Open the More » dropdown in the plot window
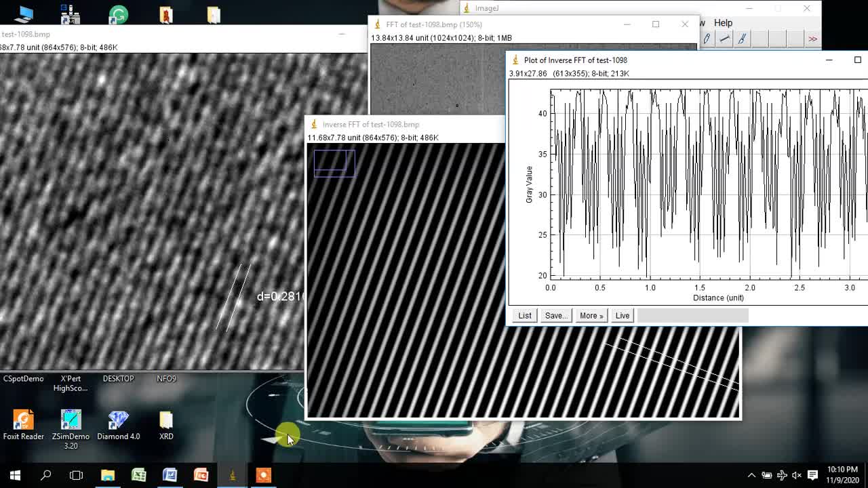Viewport: 868px width, 488px height. point(591,315)
